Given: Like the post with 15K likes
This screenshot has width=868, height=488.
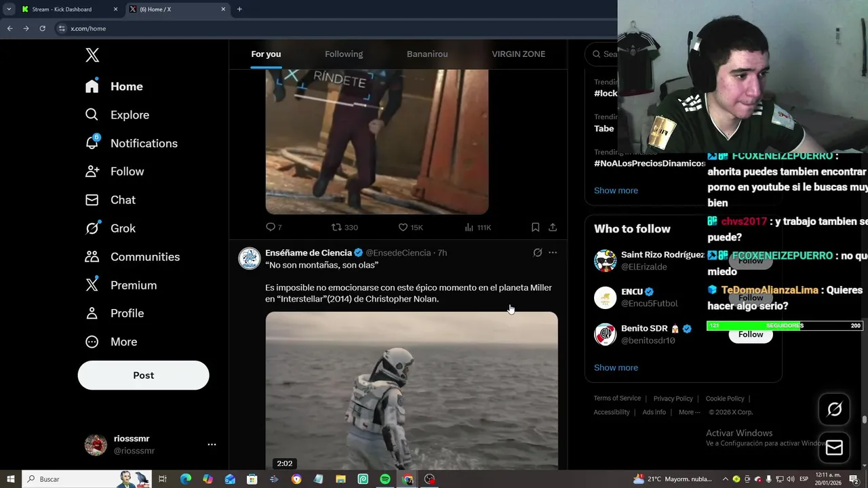Looking at the screenshot, I should coord(410,227).
